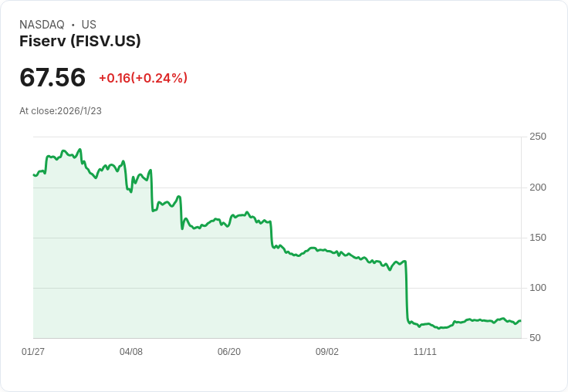Click the 50 y-axis price label
Viewport: 568px width, 392px height.
click(535, 338)
